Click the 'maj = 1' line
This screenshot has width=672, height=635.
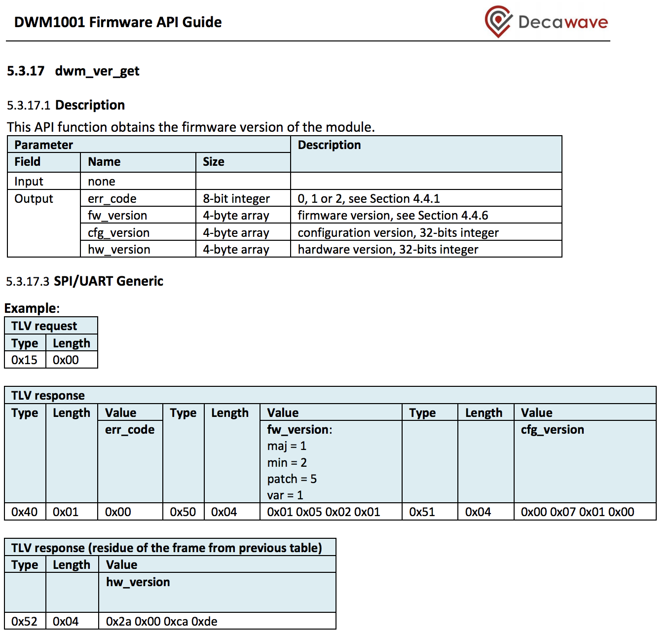tap(287, 446)
